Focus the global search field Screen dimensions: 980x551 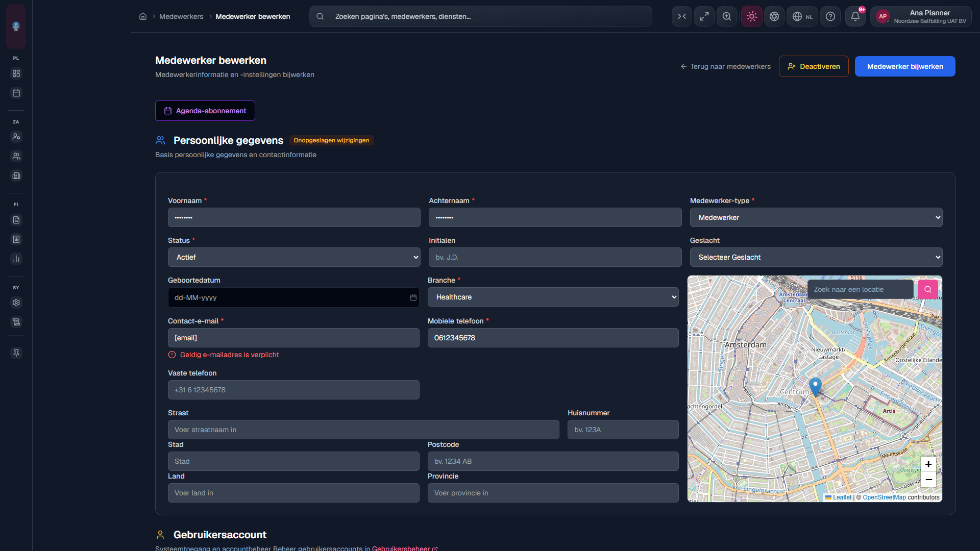coord(481,16)
